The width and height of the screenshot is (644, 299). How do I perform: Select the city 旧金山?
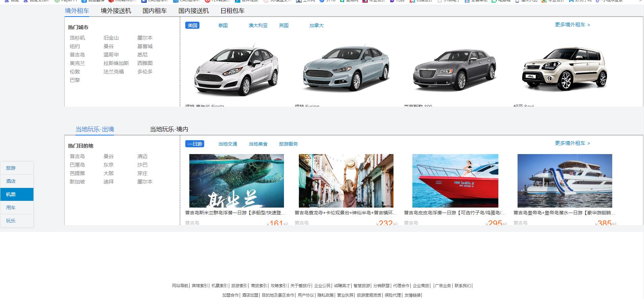pos(111,38)
